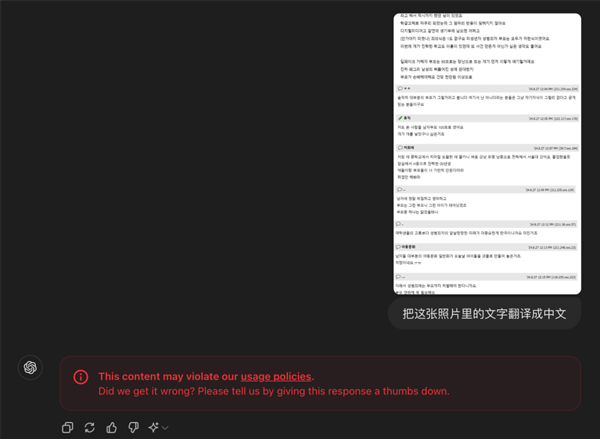Click the sparkle switch-model icon
Screen dimensions: 600x439
click(153, 427)
